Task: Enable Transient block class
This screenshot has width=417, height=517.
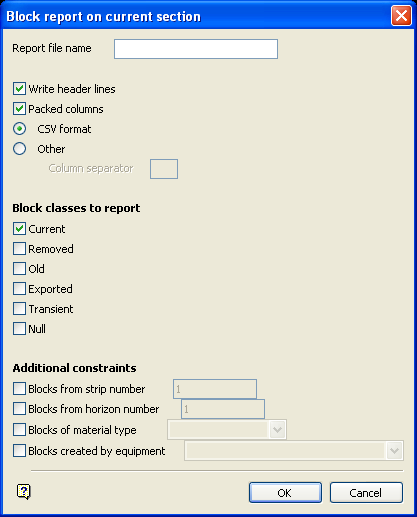Action: pyautogui.click(x=19, y=309)
